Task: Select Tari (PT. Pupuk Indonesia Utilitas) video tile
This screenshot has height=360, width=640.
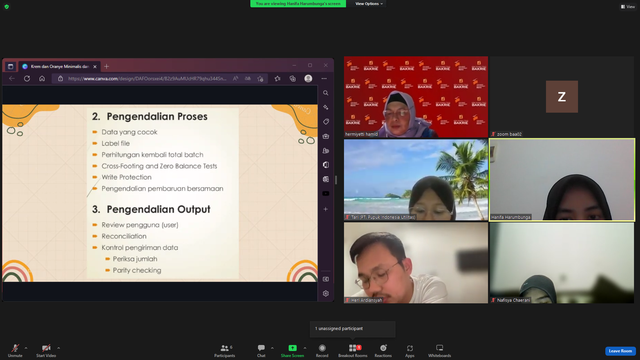Action: (x=416, y=180)
